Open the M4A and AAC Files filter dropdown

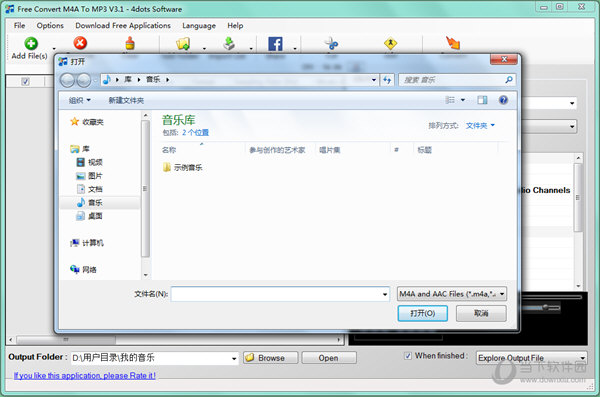tap(452, 294)
